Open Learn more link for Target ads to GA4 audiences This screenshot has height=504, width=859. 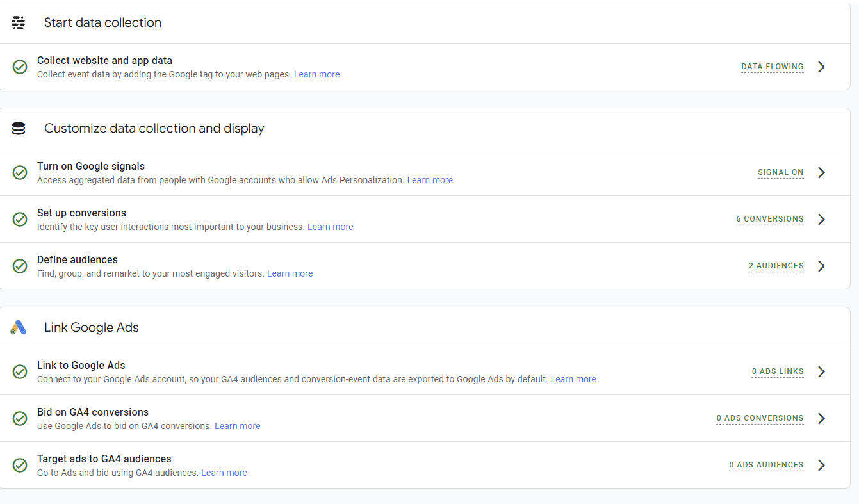pyautogui.click(x=224, y=473)
